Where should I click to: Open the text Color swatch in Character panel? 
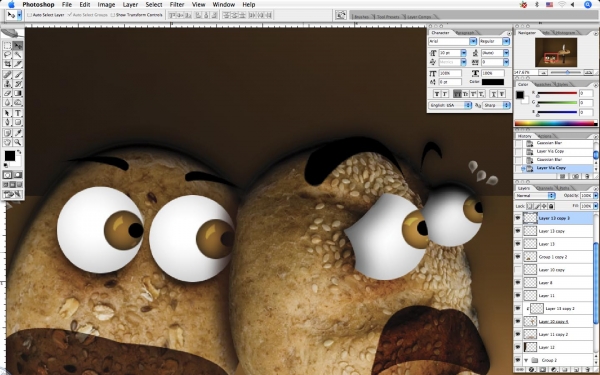(x=493, y=82)
